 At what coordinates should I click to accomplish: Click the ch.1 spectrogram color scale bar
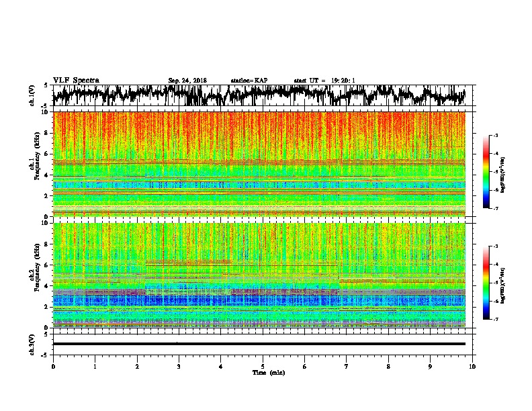pos(486,172)
